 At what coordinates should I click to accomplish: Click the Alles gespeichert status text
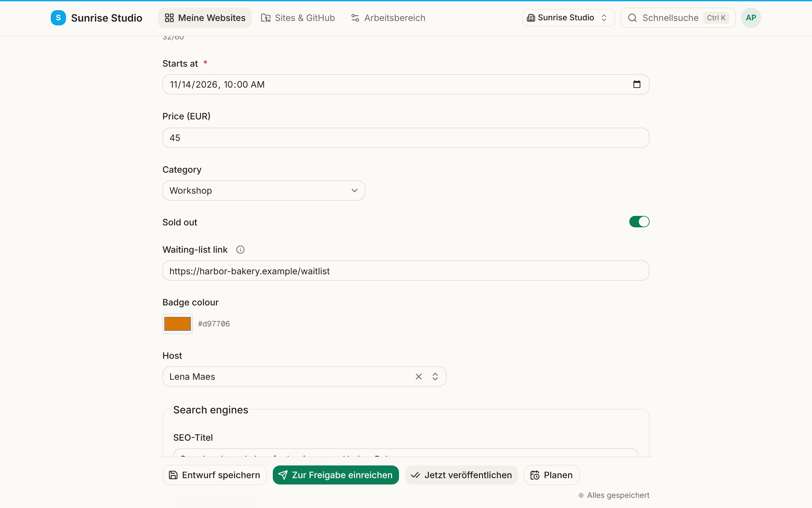coord(618,495)
